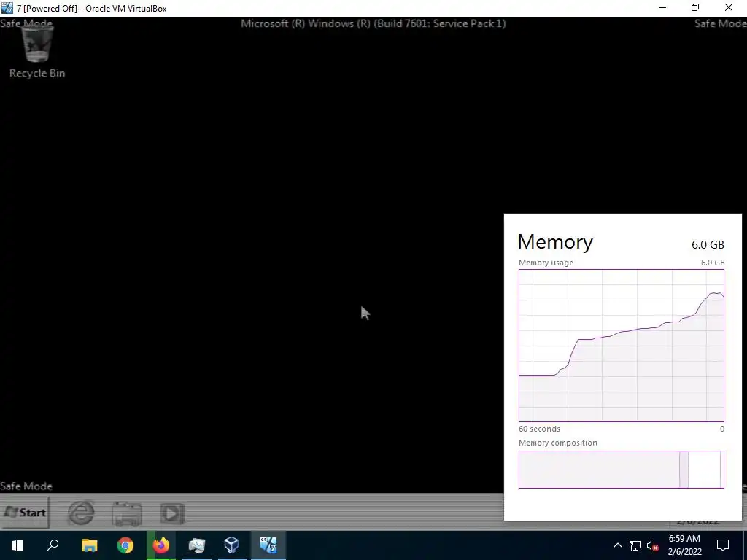Close the VirtualBox VM window
The image size is (747, 560).
(x=729, y=8)
